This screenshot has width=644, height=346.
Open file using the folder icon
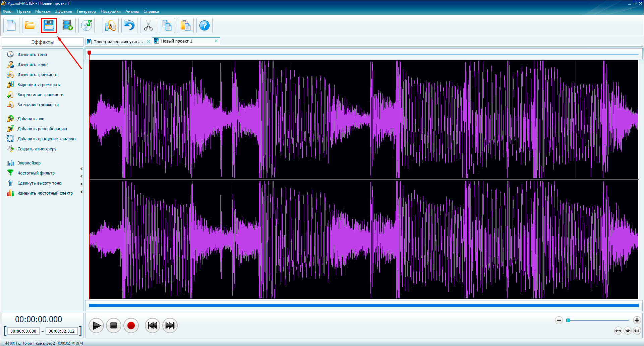(30, 25)
